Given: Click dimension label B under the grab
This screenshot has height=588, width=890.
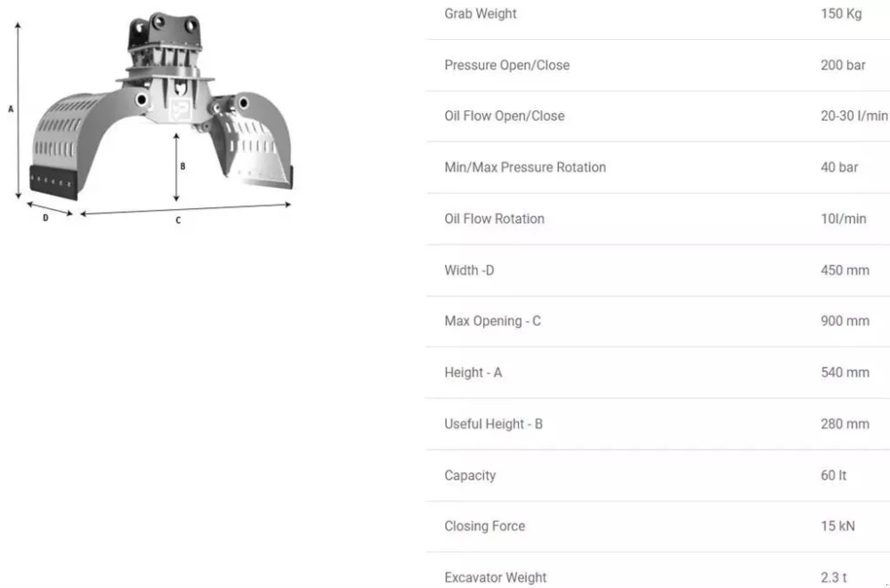Looking at the screenshot, I should point(183,166).
